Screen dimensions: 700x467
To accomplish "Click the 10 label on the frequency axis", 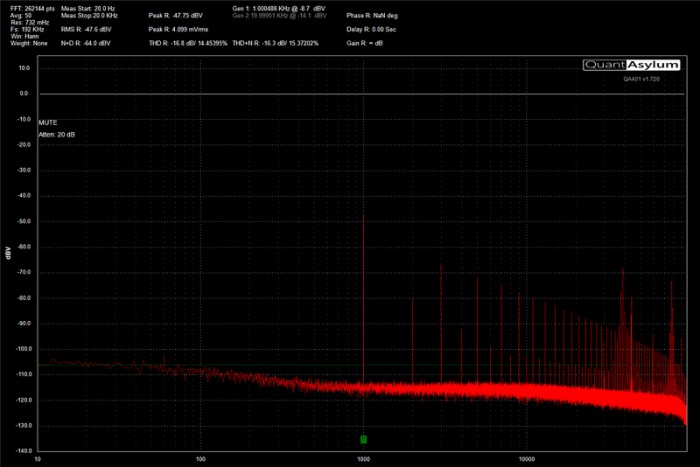I will tap(38, 459).
